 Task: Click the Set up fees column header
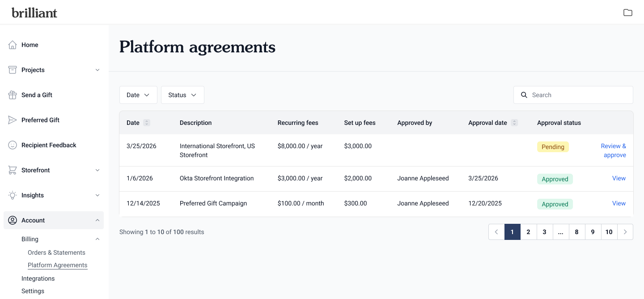pos(360,123)
